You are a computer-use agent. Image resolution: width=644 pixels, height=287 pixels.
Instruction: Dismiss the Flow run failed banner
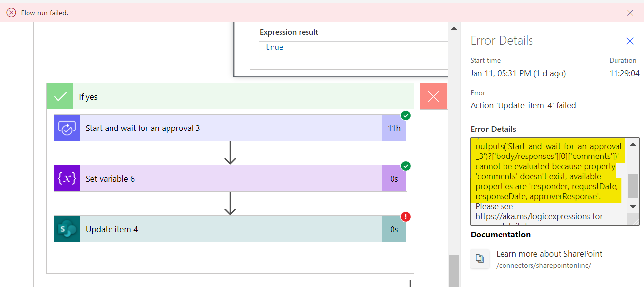(630, 13)
